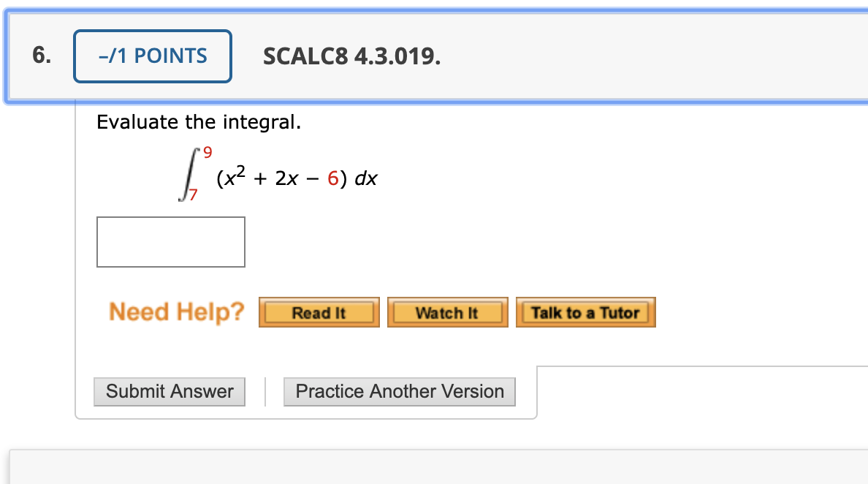Image resolution: width=868 pixels, height=484 pixels.
Task: Click the Read It help button
Action: 318,311
